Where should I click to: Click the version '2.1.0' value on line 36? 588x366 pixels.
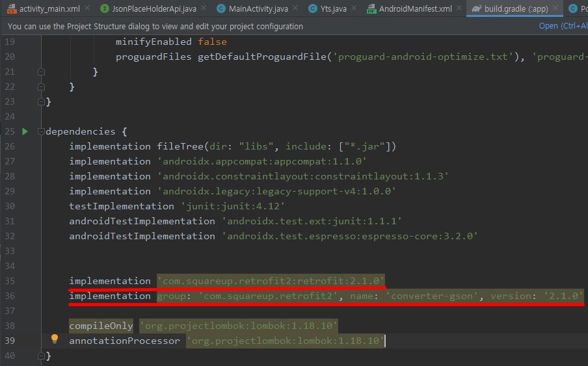pyautogui.click(x=563, y=296)
